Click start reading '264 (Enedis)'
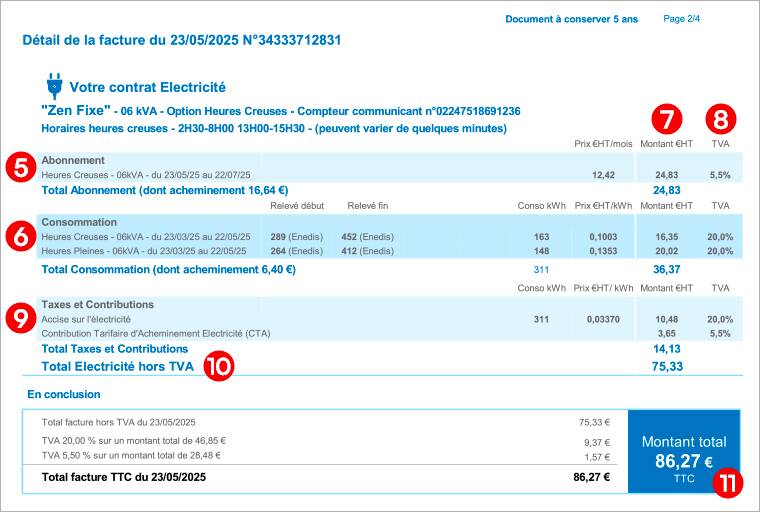 point(297,251)
